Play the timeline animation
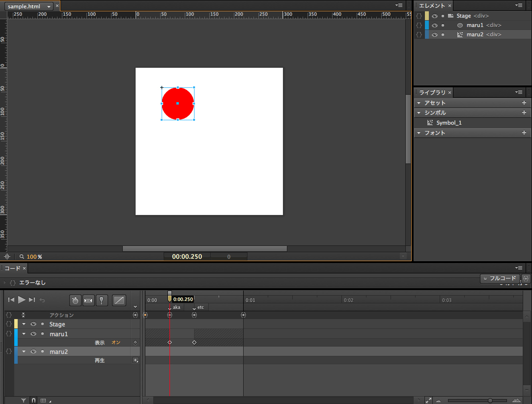Viewport: 532px width, 404px height. pos(22,299)
